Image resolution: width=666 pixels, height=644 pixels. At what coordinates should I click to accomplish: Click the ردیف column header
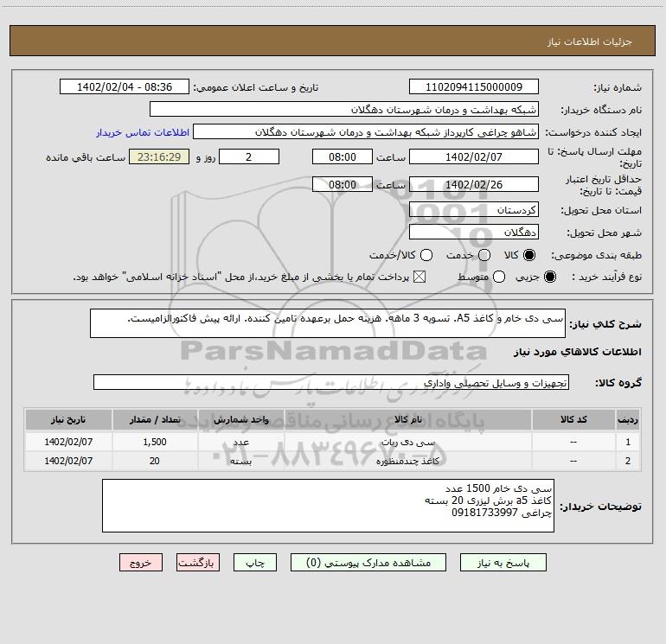click(x=628, y=420)
